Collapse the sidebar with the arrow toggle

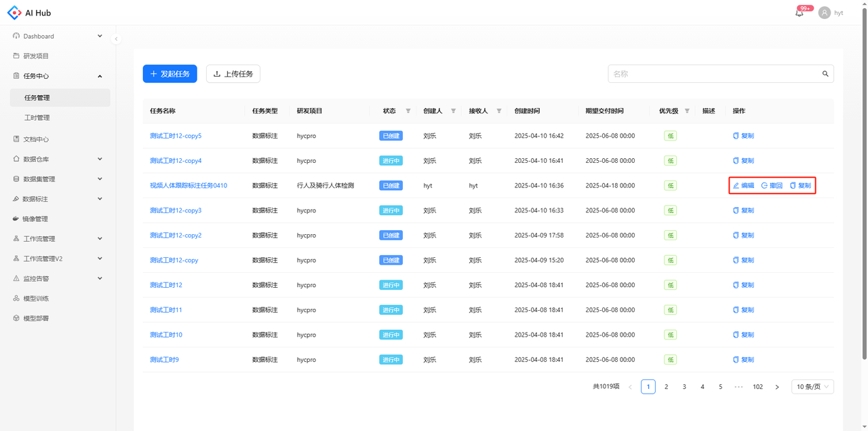(x=116, y=39)
